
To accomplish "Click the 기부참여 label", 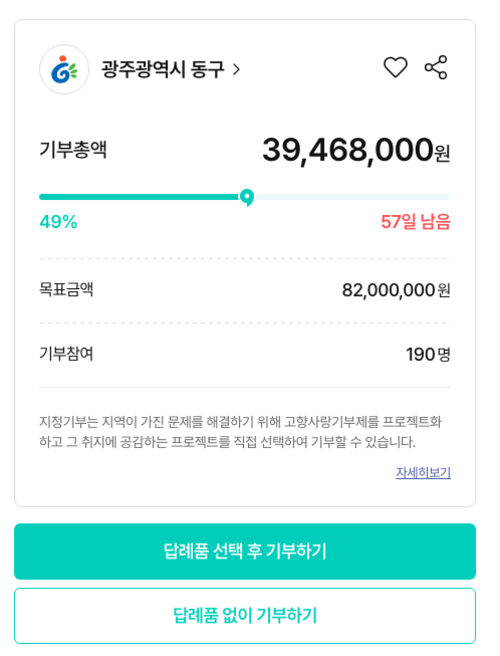I will 66,354.
